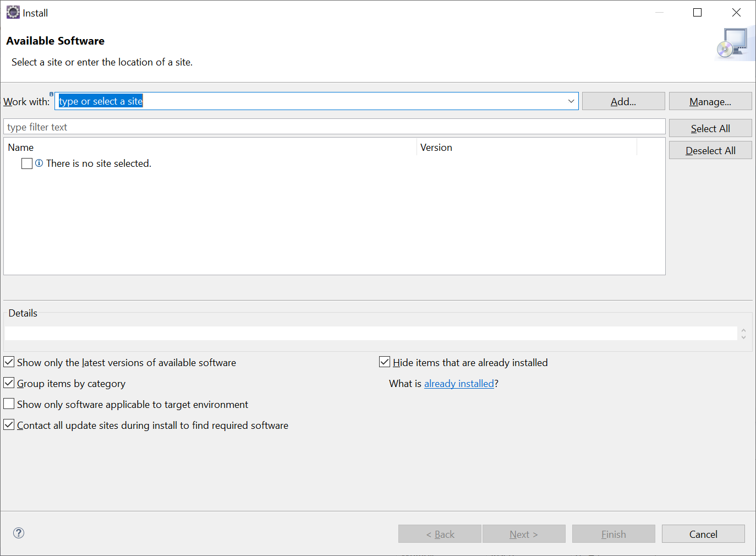This screenshot has width=756, height=556.
Task: Open the "Work with" site dropdown
Action: (x=571, y=101)
